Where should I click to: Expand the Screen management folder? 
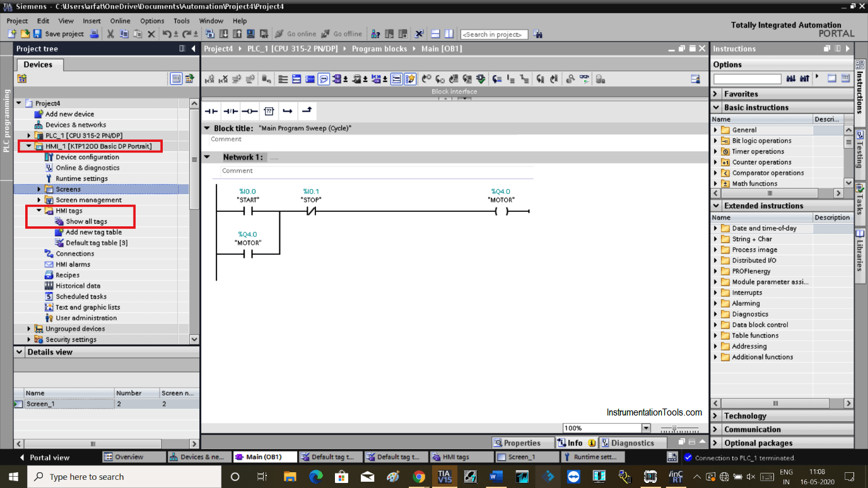tap(39, 200)
